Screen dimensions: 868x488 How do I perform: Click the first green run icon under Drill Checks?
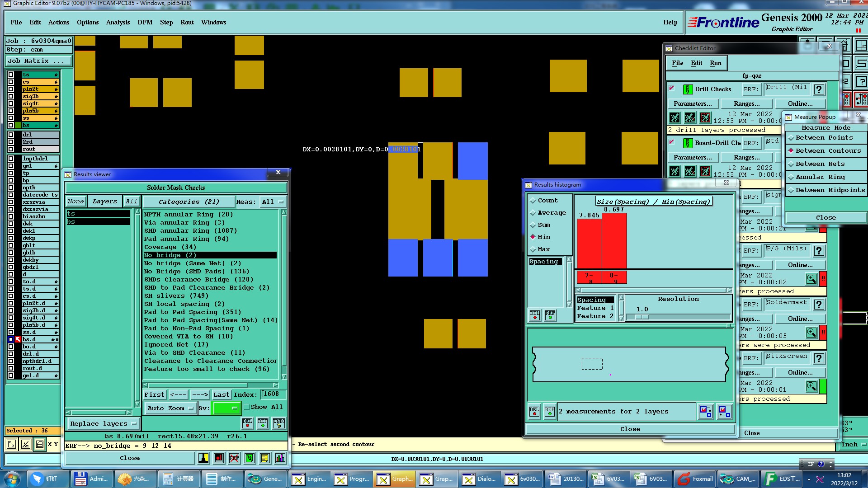tap(675, 118)
